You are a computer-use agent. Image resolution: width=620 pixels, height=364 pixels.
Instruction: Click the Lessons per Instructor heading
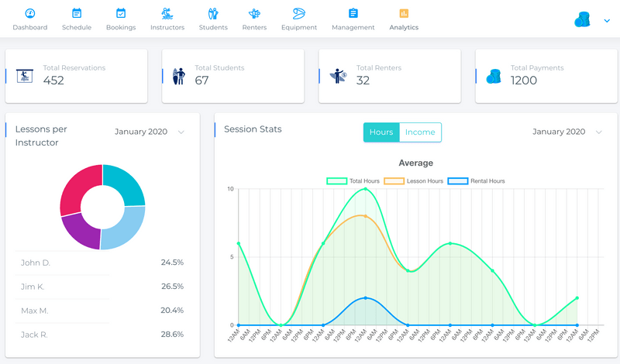tap(41, 136)
